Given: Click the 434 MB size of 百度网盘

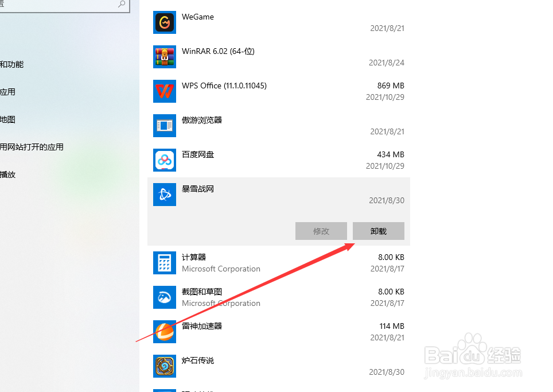Looking at the screenshot, I should [x=391, y=154].
